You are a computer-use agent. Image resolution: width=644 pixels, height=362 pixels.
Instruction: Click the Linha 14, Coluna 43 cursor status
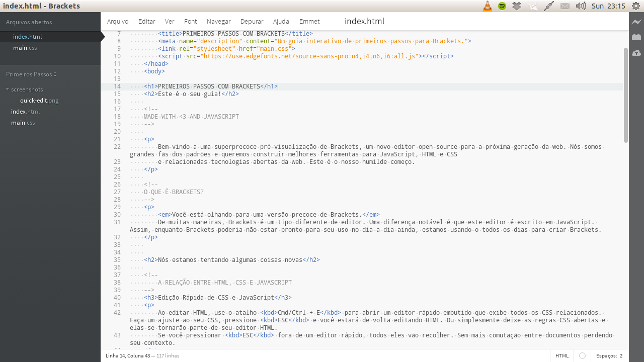[128, 355]
